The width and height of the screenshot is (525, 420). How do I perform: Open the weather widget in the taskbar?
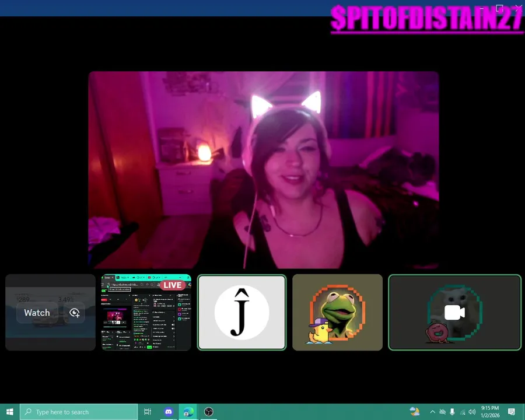click(415, 412)
